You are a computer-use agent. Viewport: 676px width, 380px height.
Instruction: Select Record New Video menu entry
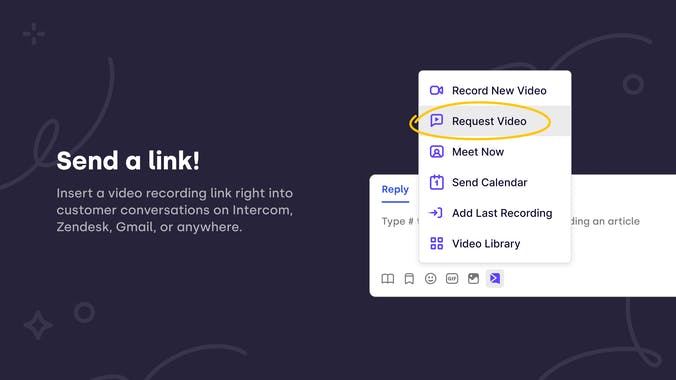494,91
